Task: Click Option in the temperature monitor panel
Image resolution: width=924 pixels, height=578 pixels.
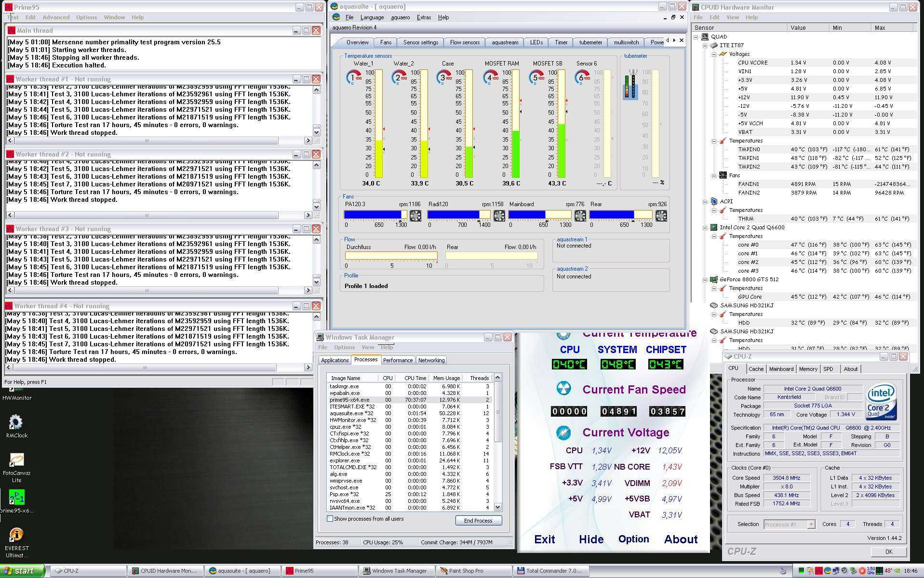Action: click(633, 539)
